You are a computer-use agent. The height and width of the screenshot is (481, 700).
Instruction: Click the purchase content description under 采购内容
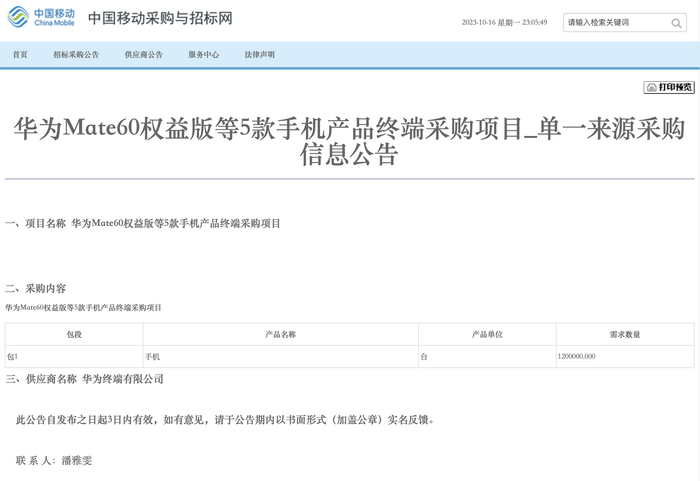click(83, 308)
